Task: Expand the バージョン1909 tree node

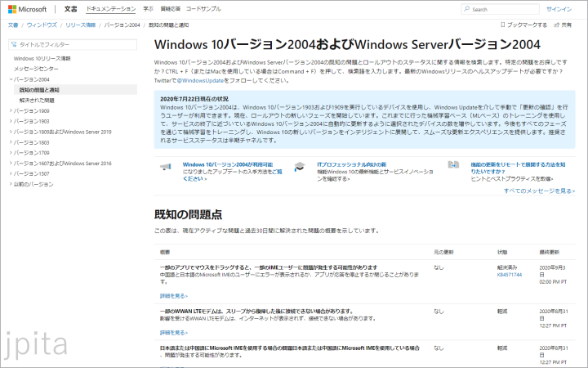Action: [x=10, y=110]
